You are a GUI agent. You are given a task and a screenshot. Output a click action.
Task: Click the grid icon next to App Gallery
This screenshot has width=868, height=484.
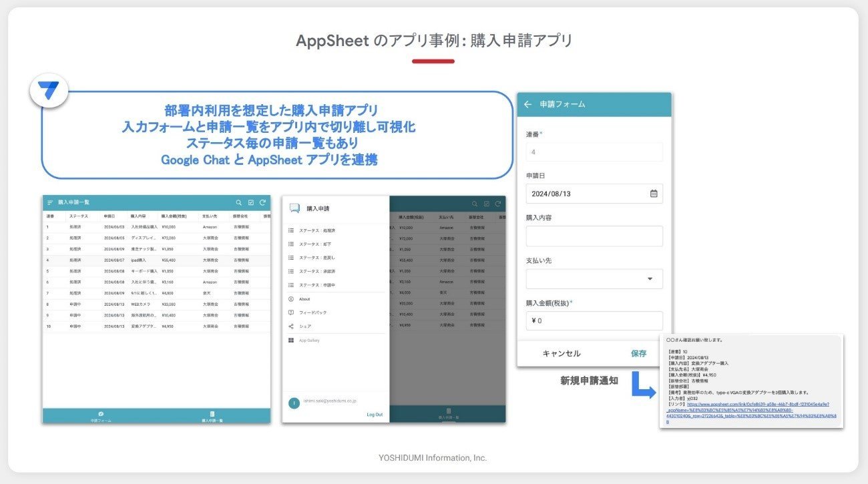(291, 340)
